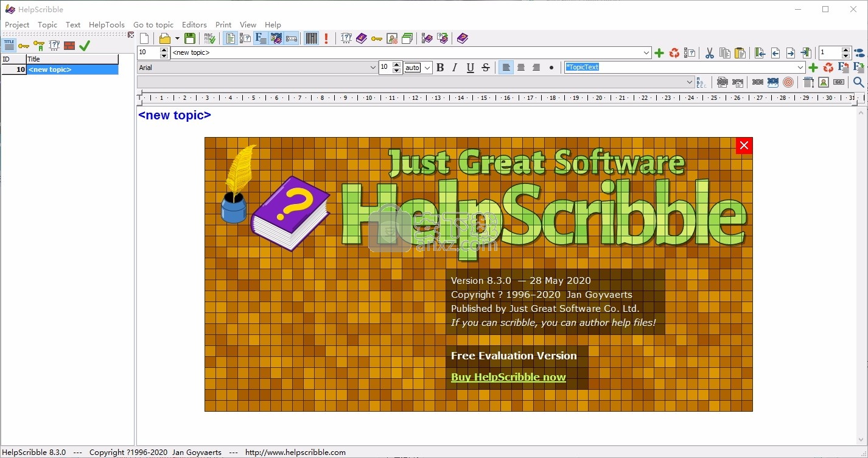Open the auto color dropdown

point(427,68)
